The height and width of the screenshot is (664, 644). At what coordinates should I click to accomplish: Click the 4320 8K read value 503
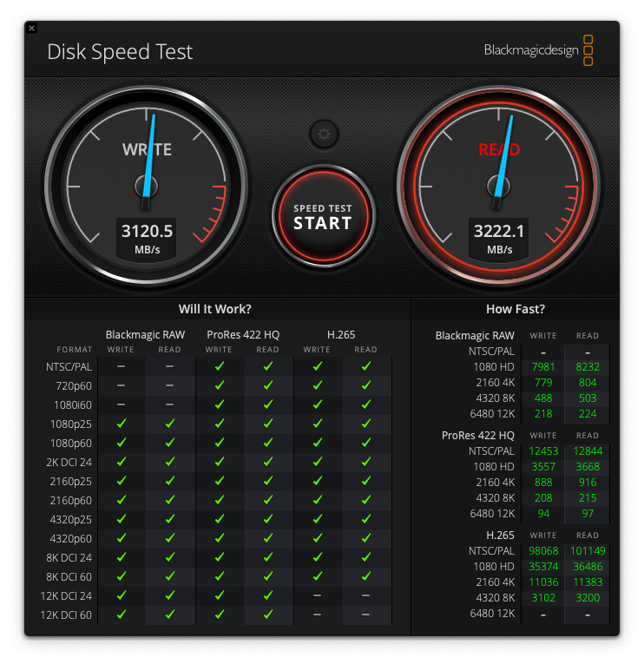588,398
